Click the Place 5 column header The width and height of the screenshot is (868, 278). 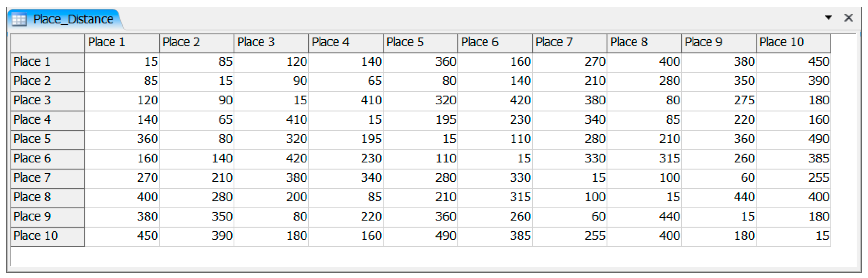point(420,43)
